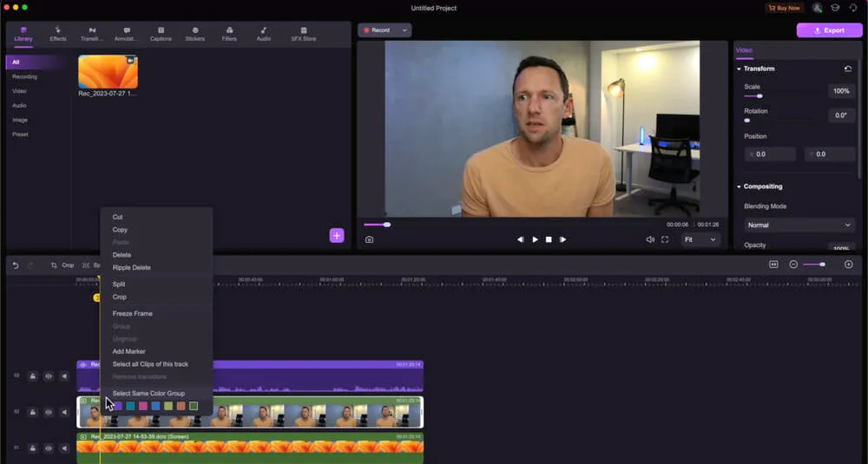This screenshot has height=464, width=868.
Task: Click the fit-timeline-to-window icon
Action: pos(773,265)
